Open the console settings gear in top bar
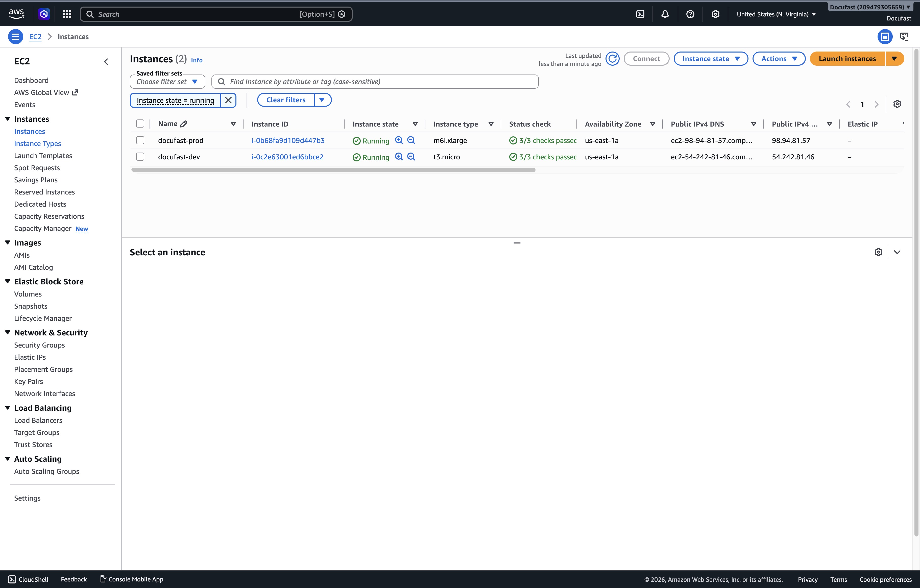 tap(715, 14)
